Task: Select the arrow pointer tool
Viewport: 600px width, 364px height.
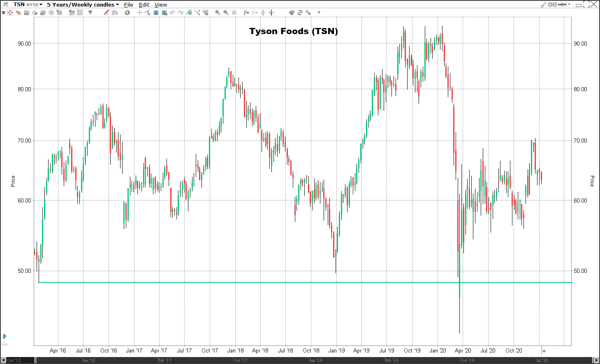Action: click(148, 13)
